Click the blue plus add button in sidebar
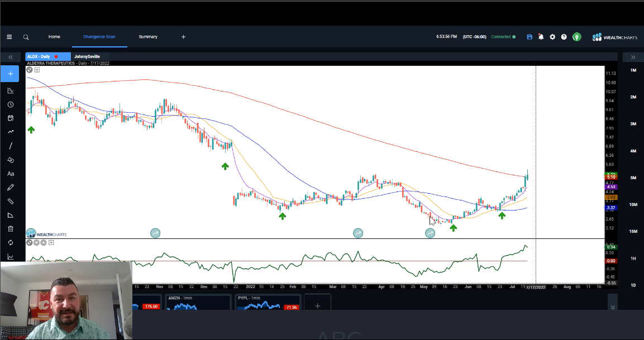644x340 pixels. (x=10, y=74)
